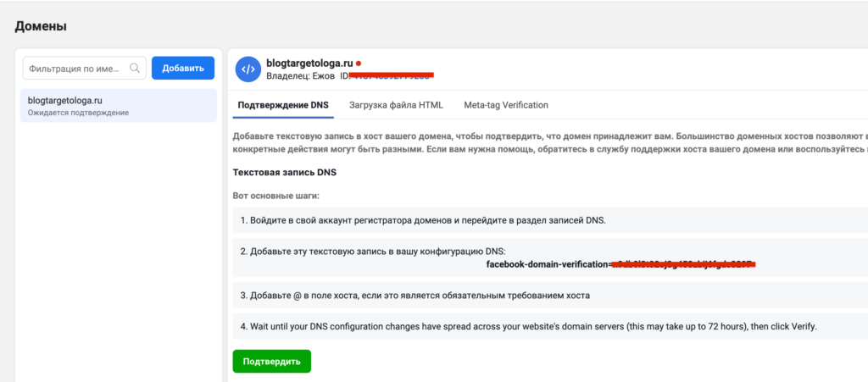Click the blue code brackets domain icon
The image size is (868, 382).
pyautogui.click(x=248, y=69)
